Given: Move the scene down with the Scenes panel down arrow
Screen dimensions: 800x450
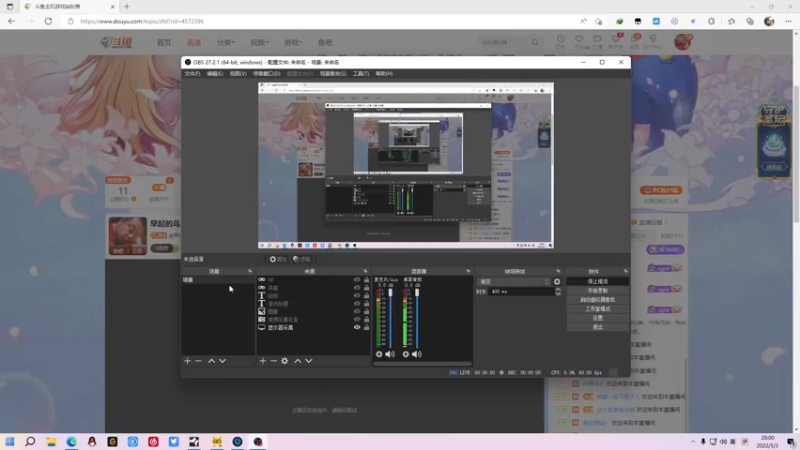Looking at the screenshot, I should click(x=222, y=361).
